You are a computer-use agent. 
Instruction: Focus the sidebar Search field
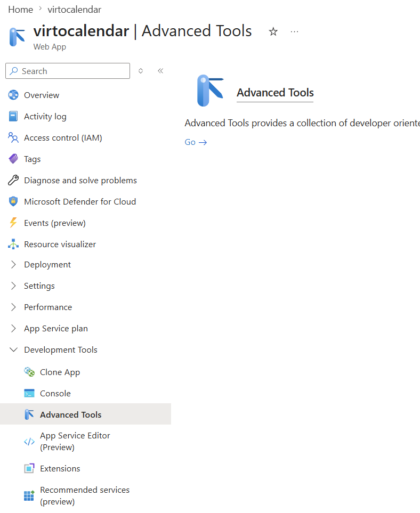[68, 71]
